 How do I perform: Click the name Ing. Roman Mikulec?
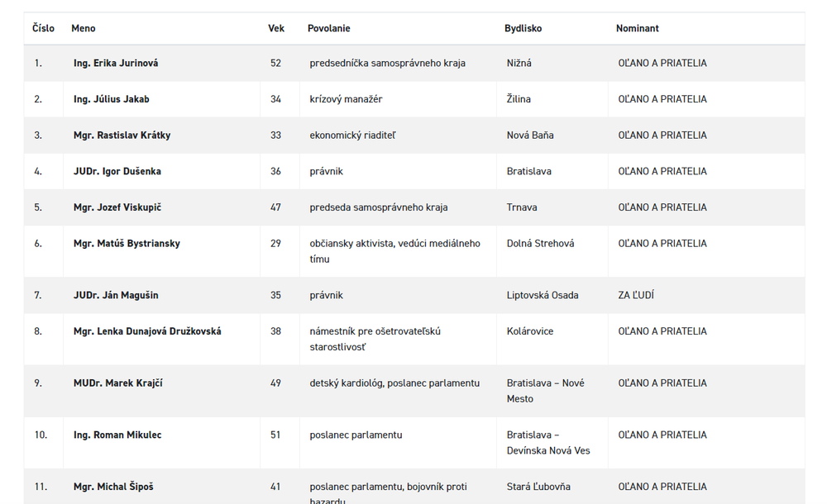click(117, 435)
